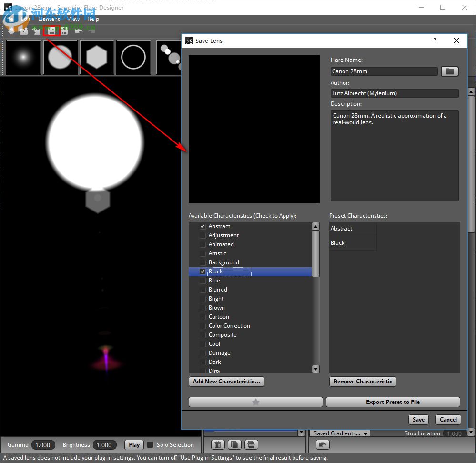This screenshot has width=476, height=463.
Task: Select Black in Preset Characteristics list
Action: coord(353,243)
